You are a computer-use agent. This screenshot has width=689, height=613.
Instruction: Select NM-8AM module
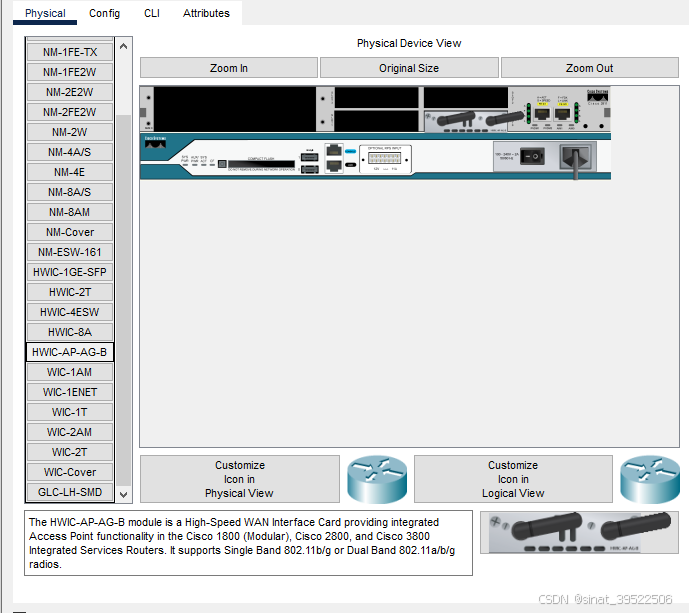pyautogui.click(x=70, y=212)
